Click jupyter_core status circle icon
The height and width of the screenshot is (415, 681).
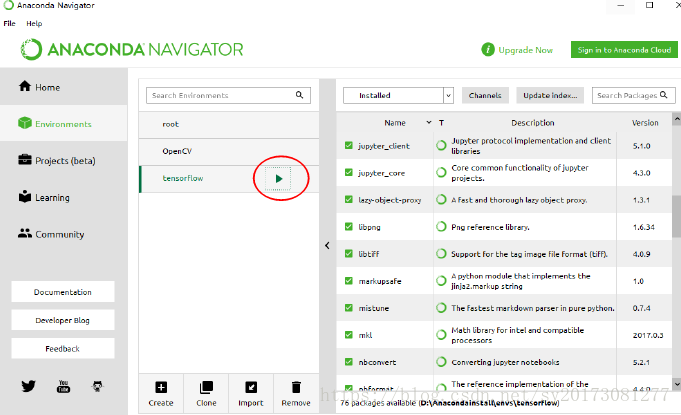tap(441, 172)
